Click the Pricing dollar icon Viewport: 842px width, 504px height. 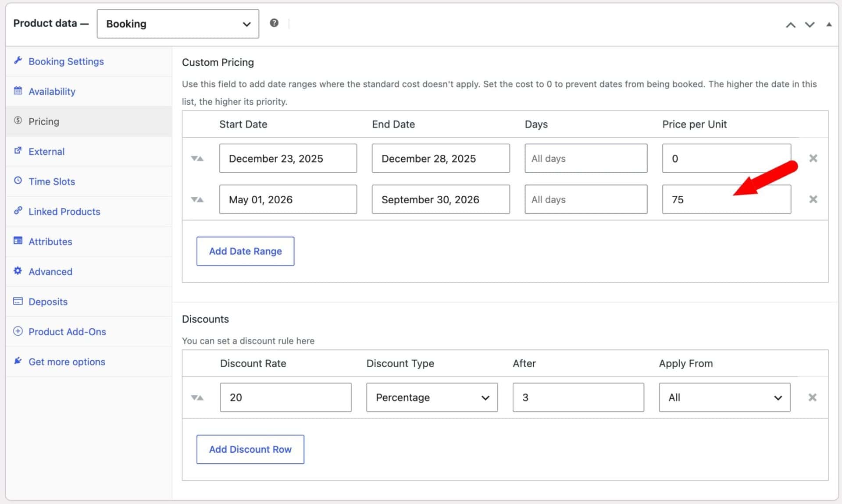(x=18, y=121)
